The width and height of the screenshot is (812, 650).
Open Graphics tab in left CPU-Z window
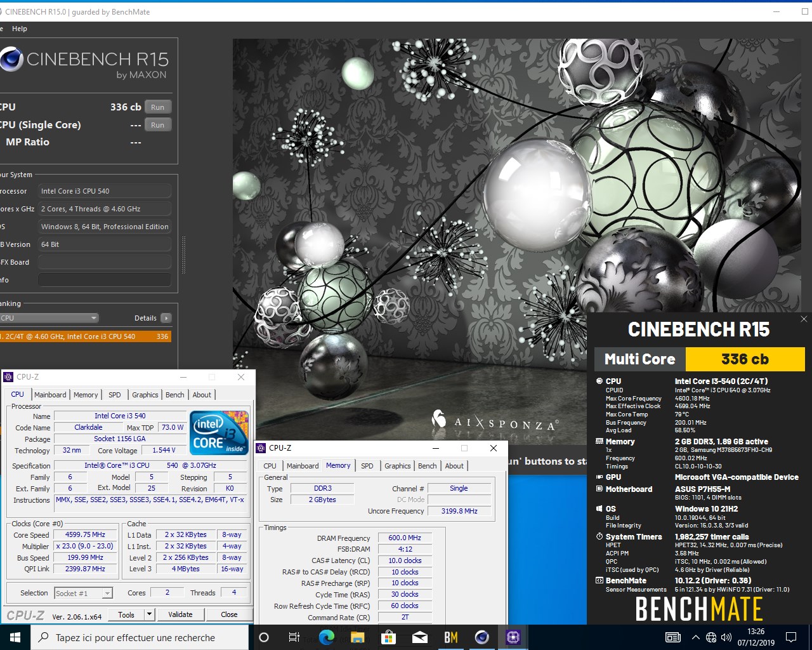click(x=145, y=395)
